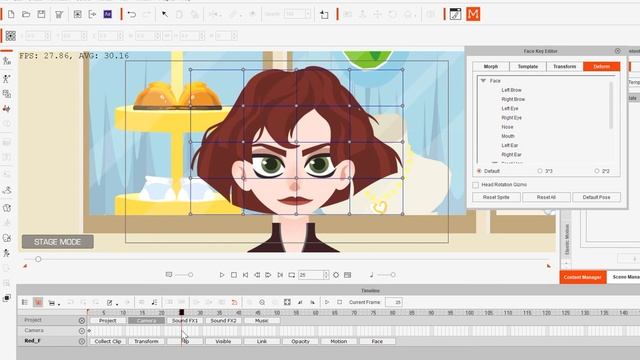Click the preview window icon in top toolbar
The height and width of the screenshot is (360, 640).
tap(77, 14)
